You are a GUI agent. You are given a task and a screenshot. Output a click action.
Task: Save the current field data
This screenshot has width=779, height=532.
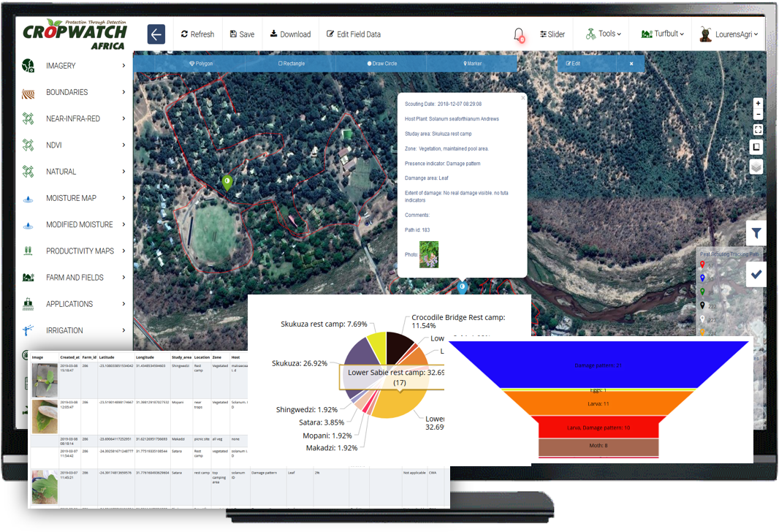(x=243, y=34)
